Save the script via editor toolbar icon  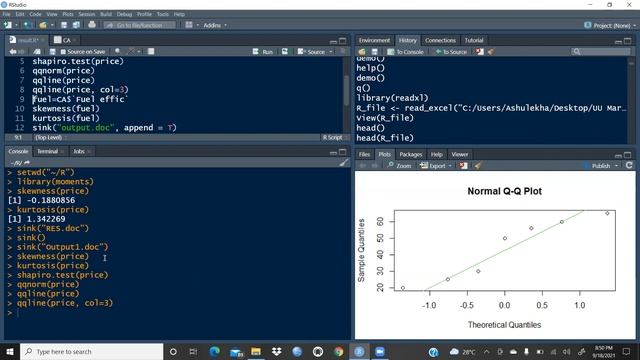tap(52, 51)
